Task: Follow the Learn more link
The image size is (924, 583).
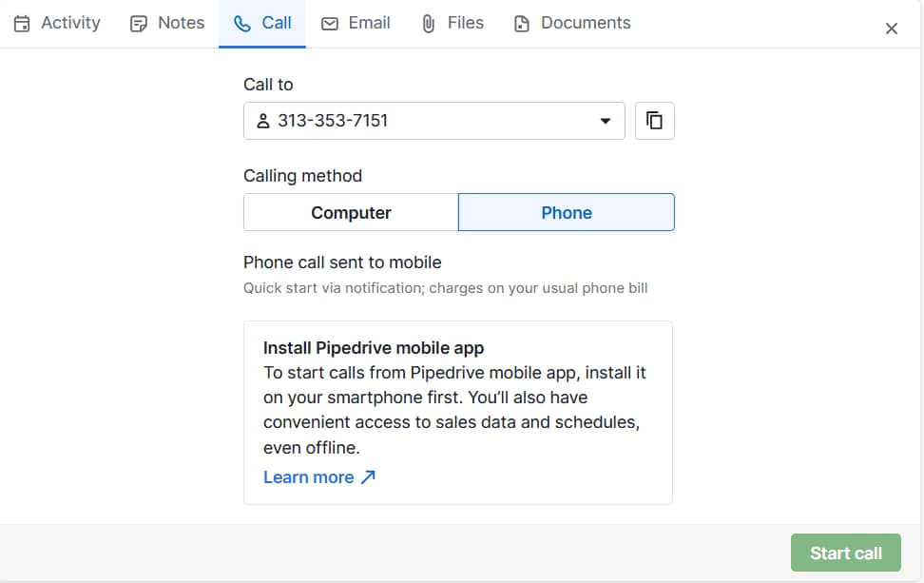Action: coord(308,477)
